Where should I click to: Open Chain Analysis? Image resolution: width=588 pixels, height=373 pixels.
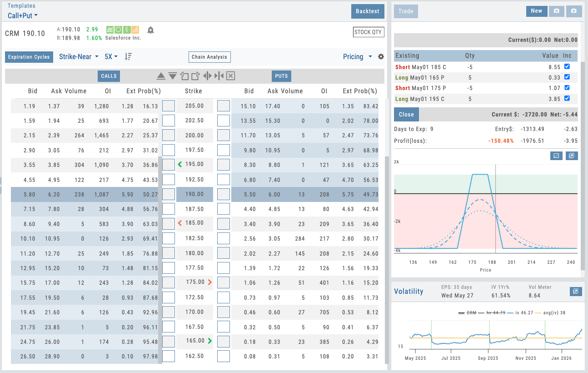210,57
